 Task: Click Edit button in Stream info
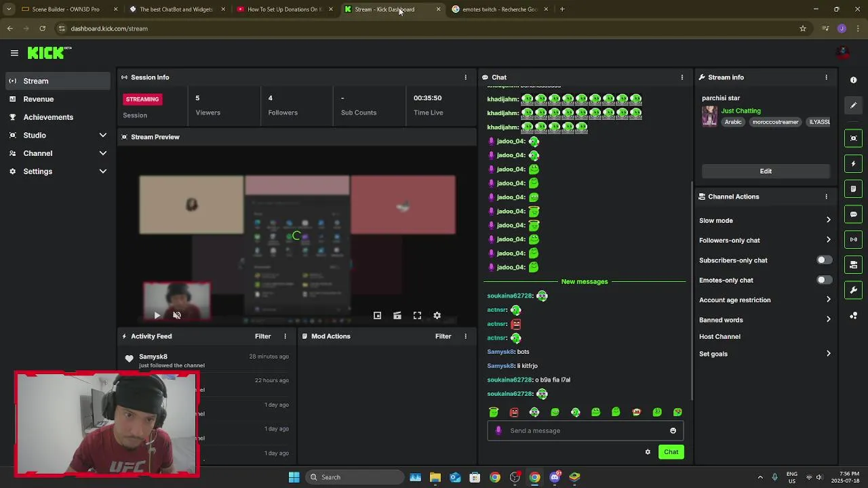pyautogui.click(x=766, y=171)
